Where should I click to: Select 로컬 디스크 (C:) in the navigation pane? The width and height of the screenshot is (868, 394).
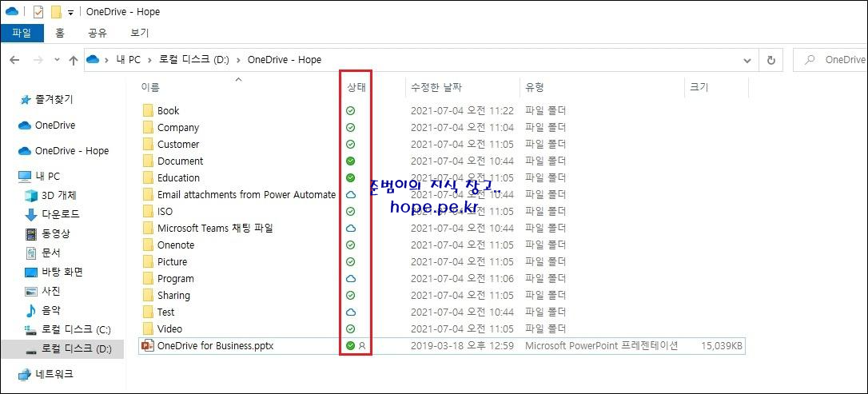click(76, 329)
